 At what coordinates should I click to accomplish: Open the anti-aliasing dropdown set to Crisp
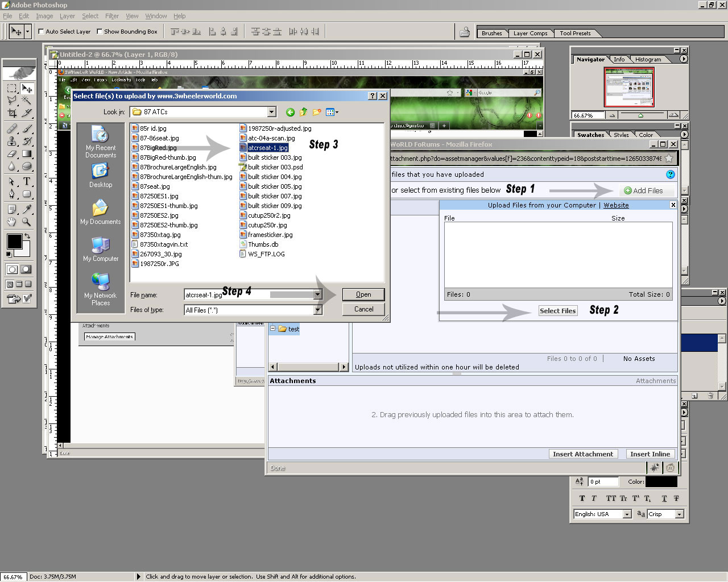click(x=680, y=514)
